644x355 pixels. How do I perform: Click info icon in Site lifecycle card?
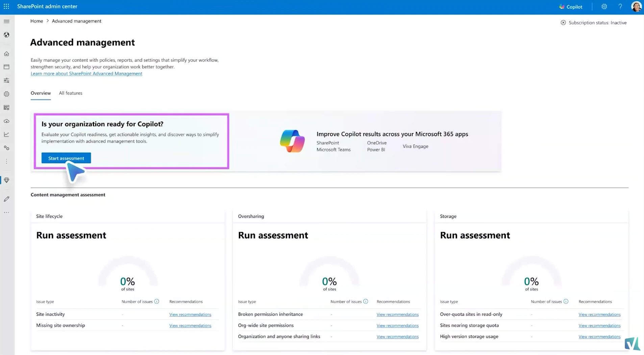coord(157,301)
